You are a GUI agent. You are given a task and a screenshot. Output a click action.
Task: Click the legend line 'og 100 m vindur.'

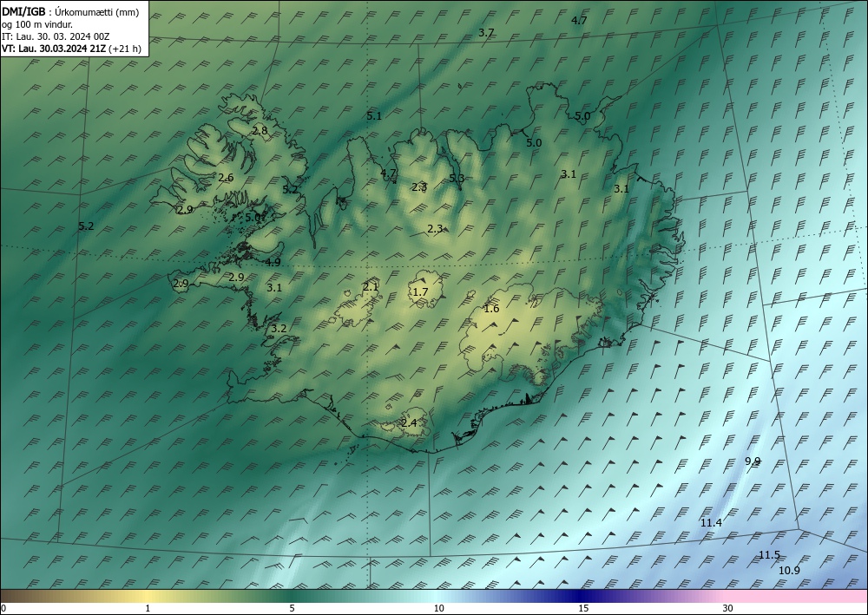pyautogui.click(x=37, y=24)
